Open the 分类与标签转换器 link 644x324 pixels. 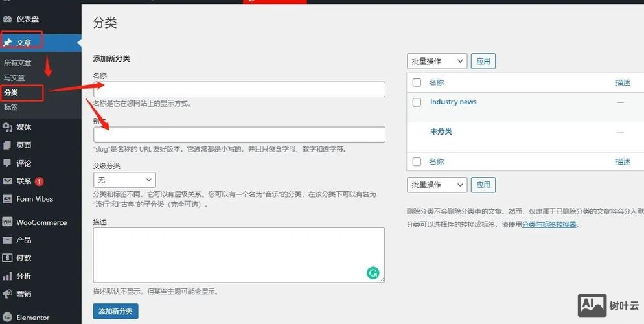point(549,225)
